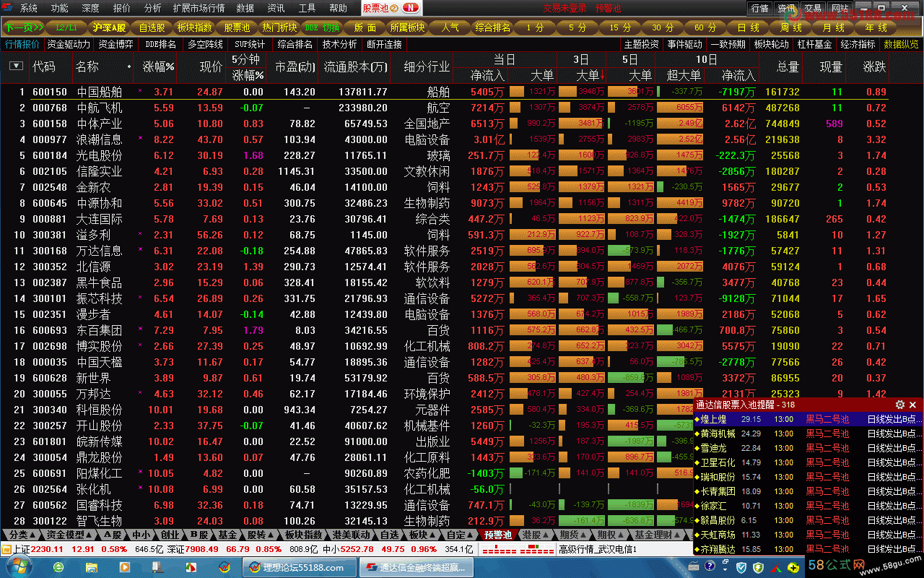Switch to 理想论坛55188.com taskbar window
The width and height of the screenshot is (924, 578).
[x=299, y=567]
